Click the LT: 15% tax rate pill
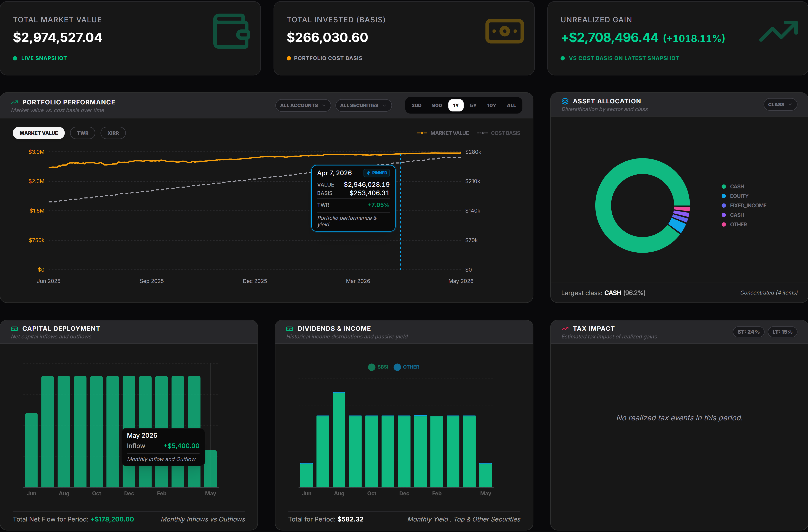 (x=782, y=332)
